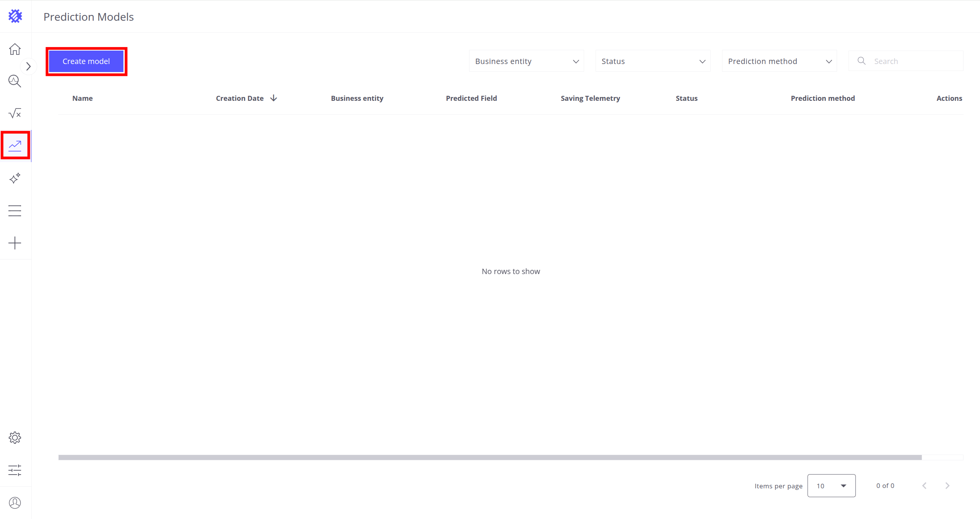Click the app logo at top left
This screenshot has height=519, width=980.
15,16
